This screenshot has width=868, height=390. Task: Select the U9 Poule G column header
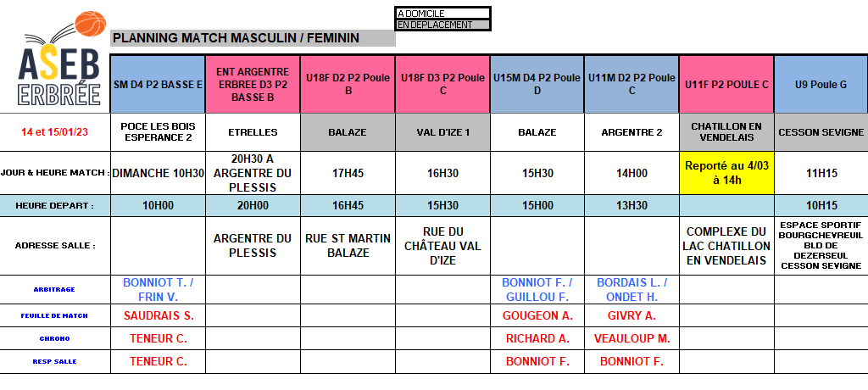(x=821, y=84)
